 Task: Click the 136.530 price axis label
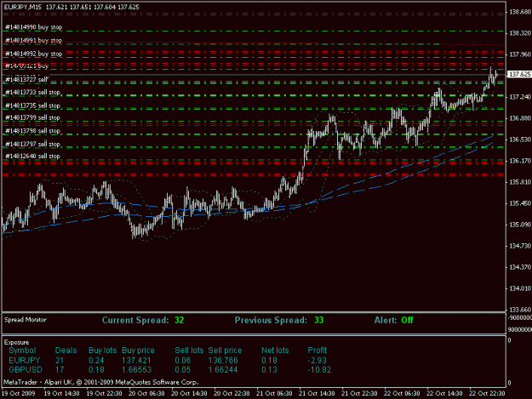tap(520, 140)
